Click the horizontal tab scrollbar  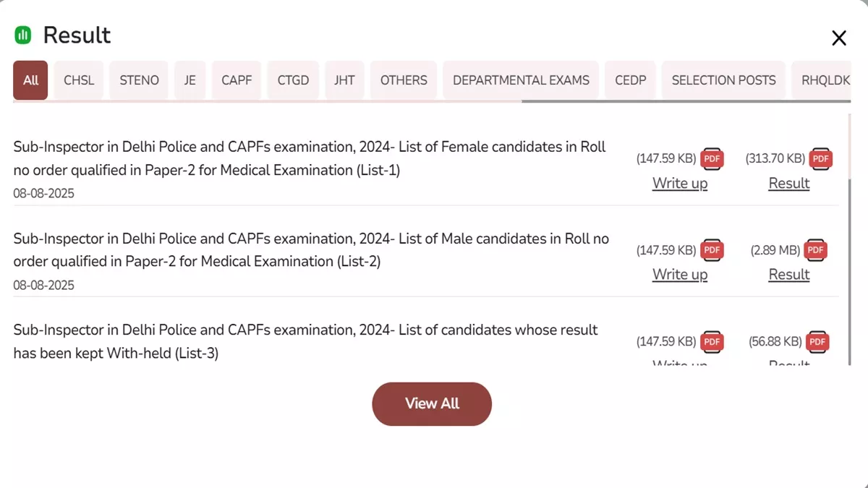[x=685, y=102]
